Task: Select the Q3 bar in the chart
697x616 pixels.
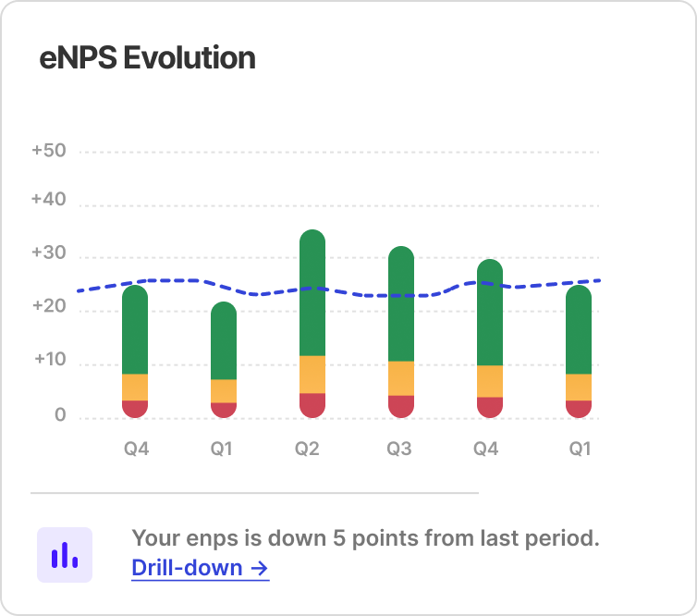Action: click(x=401, y=332)
